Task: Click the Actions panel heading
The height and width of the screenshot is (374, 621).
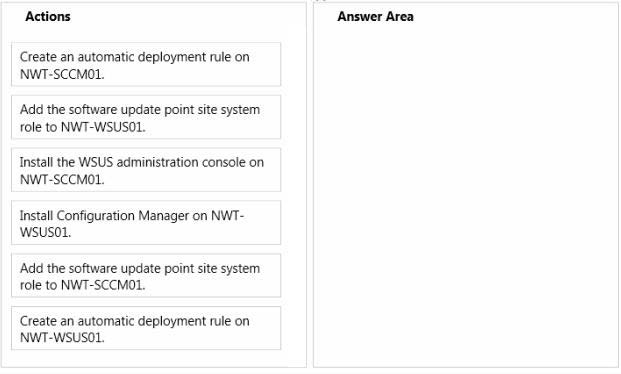Action: (48, 17)
